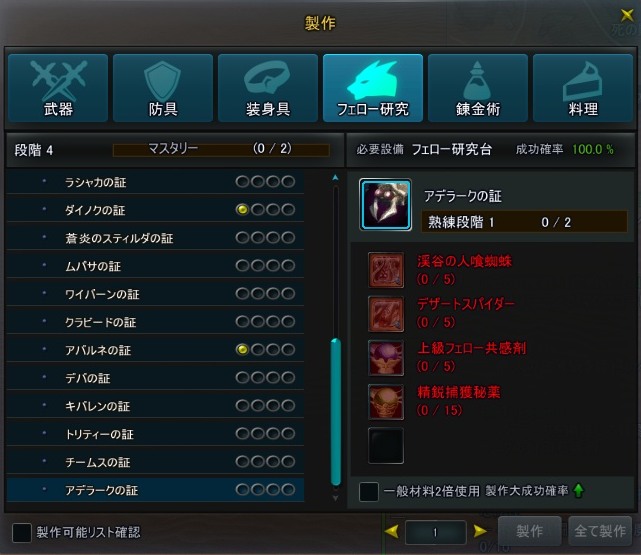Switch to the フェロー研究 tab

pos(373,88)
